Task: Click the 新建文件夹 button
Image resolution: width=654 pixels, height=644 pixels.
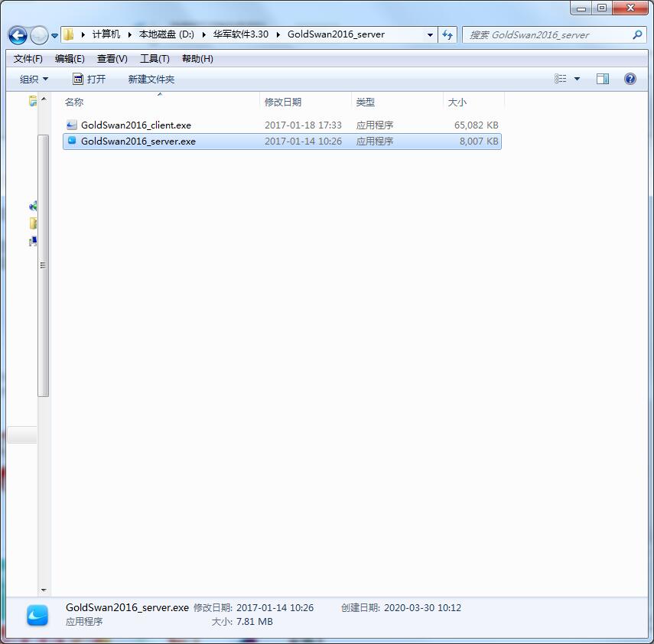Action: (x=150, y=78)
